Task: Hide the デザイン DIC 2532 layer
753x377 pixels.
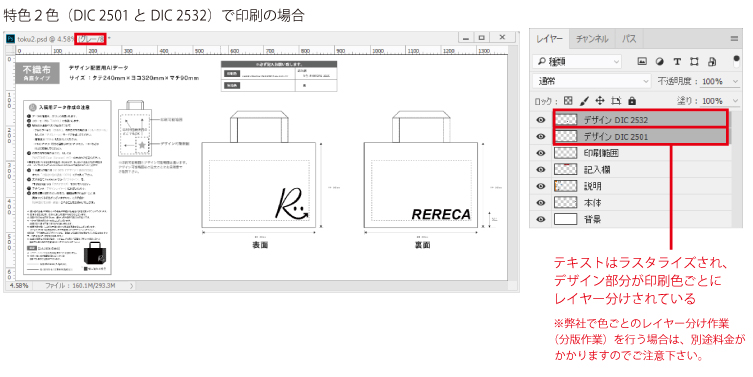Action: 541,120
